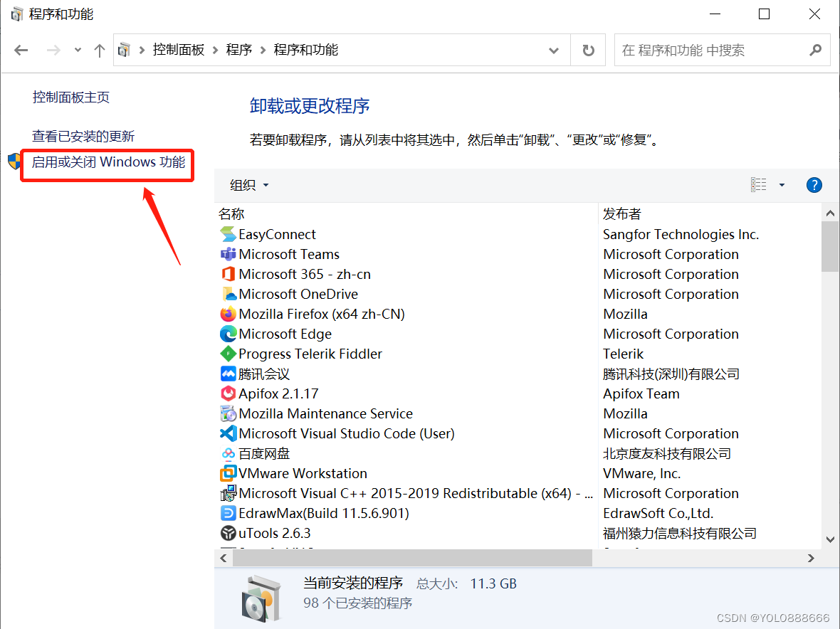Select EdrawMax(Build 11.5.6.901) entry text
The height and width of the screenshot is (629, 840).
(x=324, y=513)
